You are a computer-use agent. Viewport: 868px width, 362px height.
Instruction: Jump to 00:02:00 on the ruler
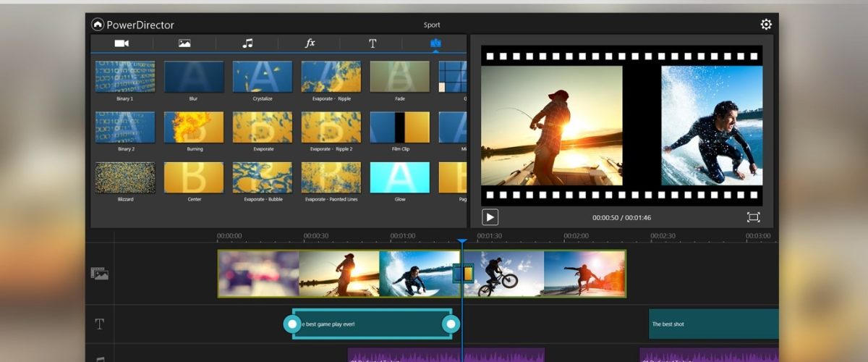(x=576, y=236)
